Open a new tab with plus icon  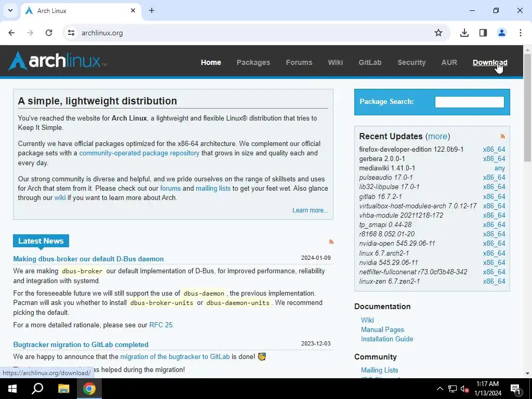[x=152, y=10]
